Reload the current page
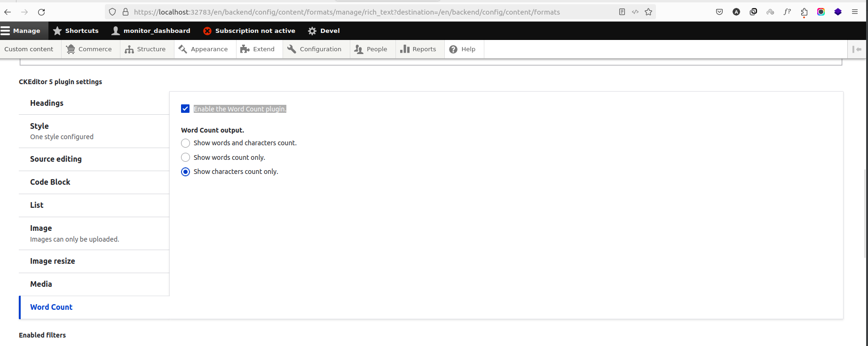The image size is (868, 346). [41, 12]
